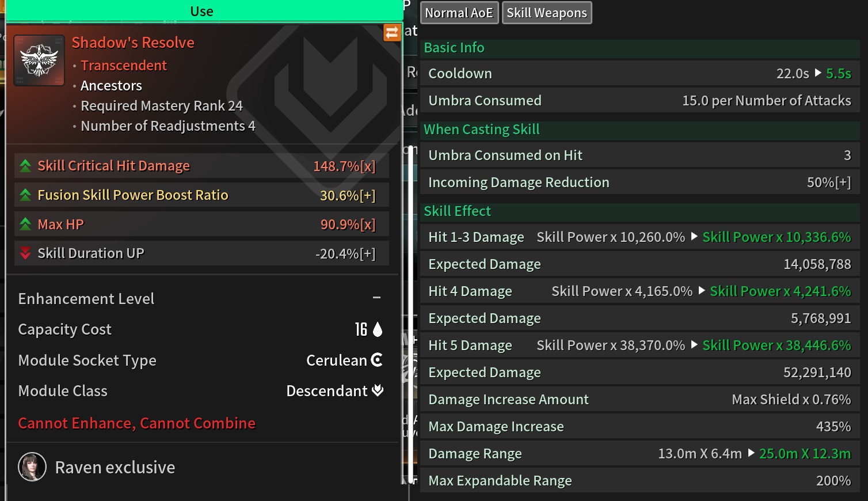Click the green Use button

pos(201,11)
